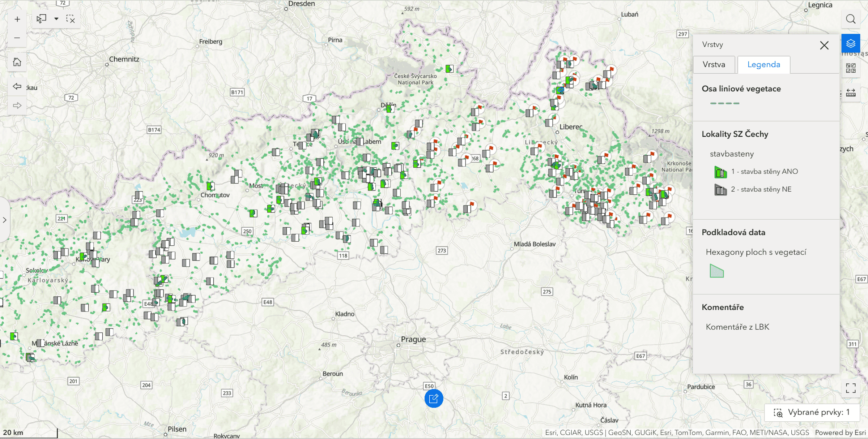Click the 'Komentáře' section heading
Screen dimensions: 868x439
[723, 307]
